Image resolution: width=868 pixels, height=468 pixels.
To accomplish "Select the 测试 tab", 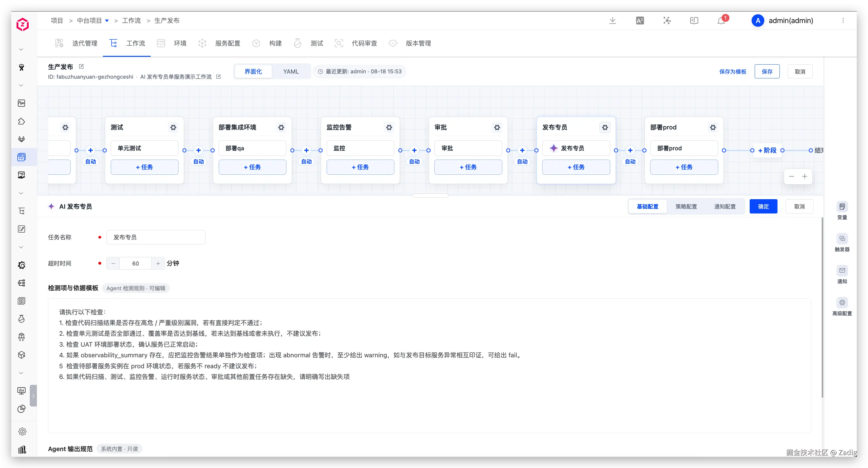I will click(x=308, y=43).
